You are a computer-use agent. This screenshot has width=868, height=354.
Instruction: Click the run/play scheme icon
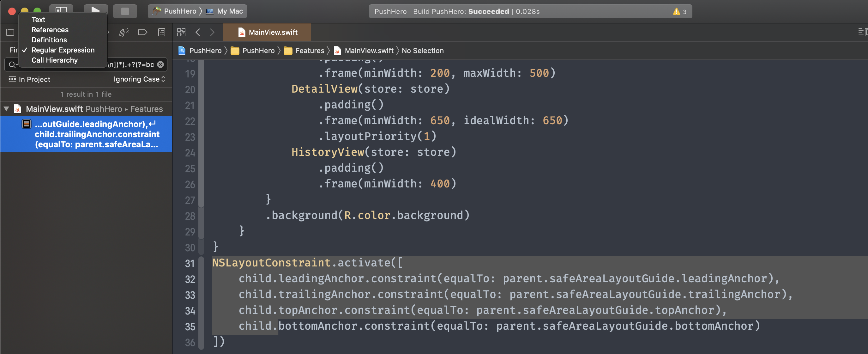click(94, 10)
